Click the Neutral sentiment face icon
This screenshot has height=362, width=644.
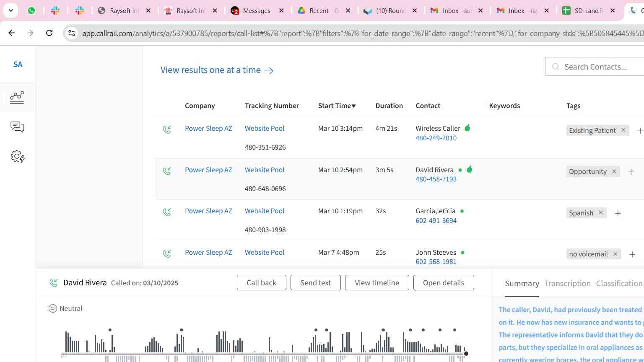[53, 308]
